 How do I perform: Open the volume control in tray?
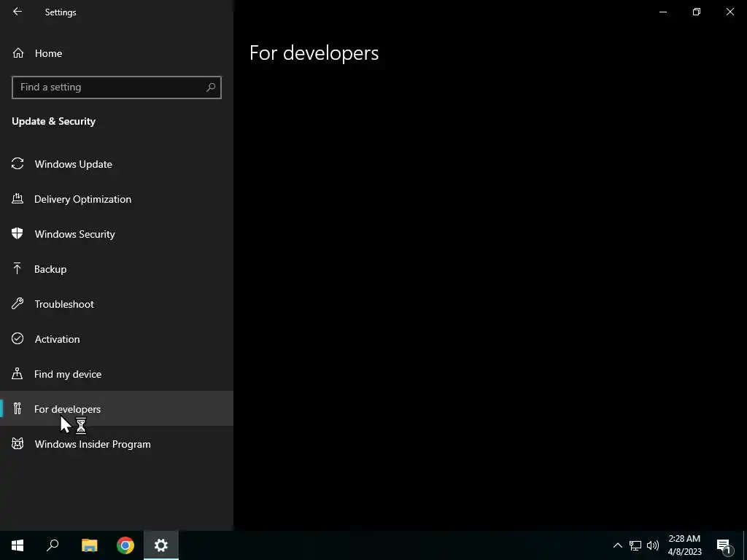click(653, 545)
